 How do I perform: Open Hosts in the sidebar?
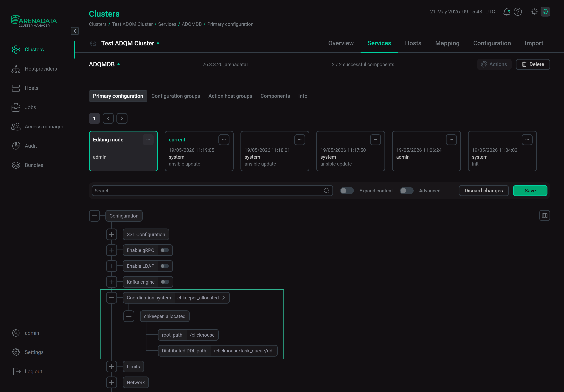coord(25,88)
